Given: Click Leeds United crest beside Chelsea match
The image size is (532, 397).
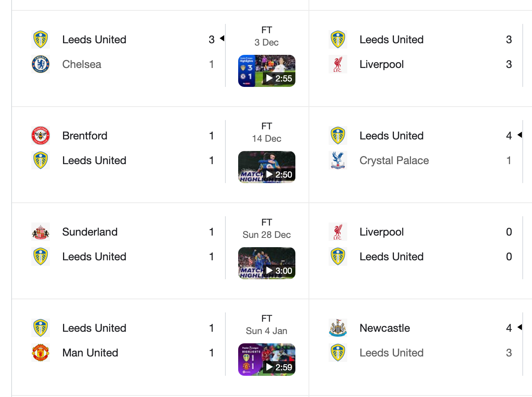Looking at the screenshot, I should click(41, 40).
